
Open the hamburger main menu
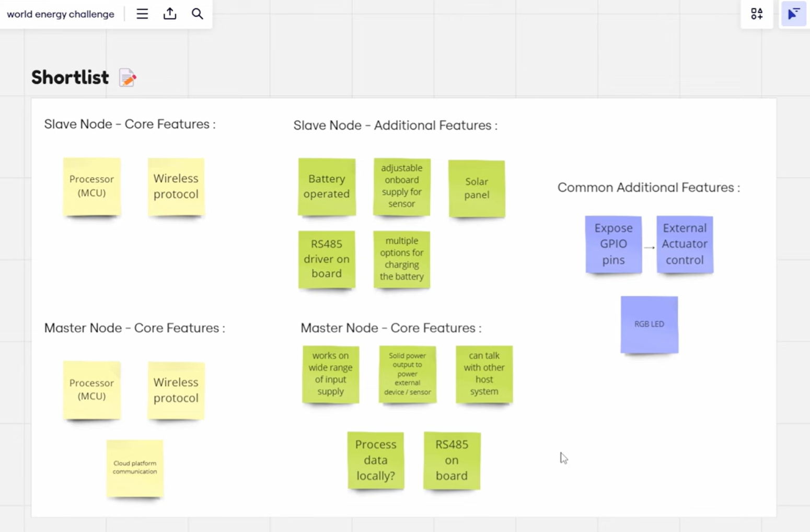tap(142, 14)
